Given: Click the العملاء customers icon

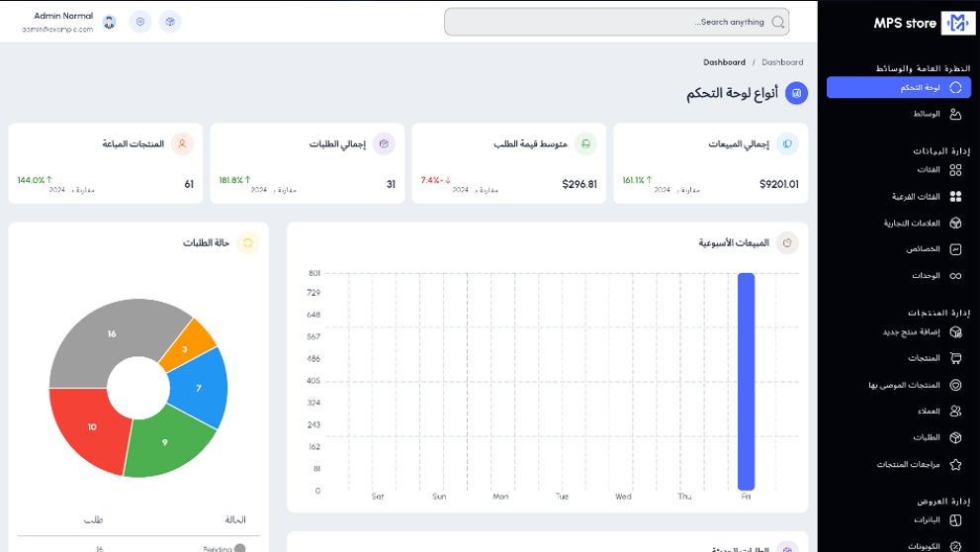Looking at the screenshot, I should click(x=955, y=412).
